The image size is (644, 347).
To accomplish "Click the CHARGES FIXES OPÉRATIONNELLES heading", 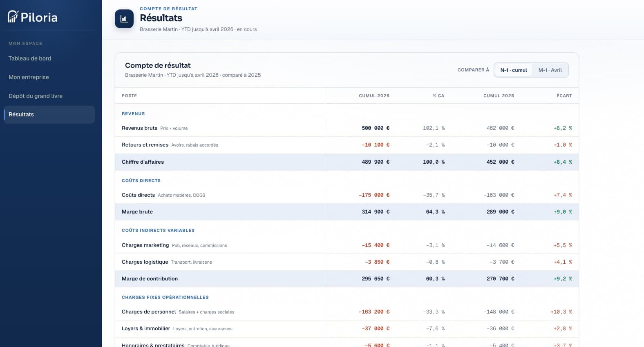I will point(165,297).
